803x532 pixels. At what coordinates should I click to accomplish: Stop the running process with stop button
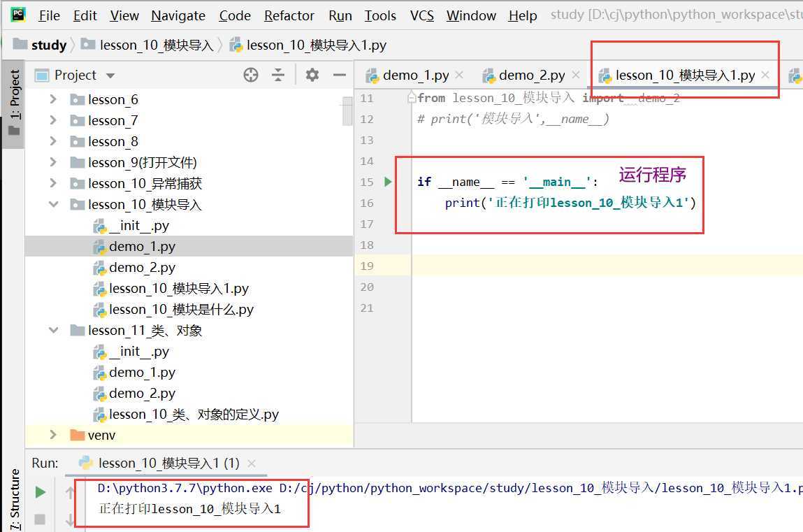40,519
